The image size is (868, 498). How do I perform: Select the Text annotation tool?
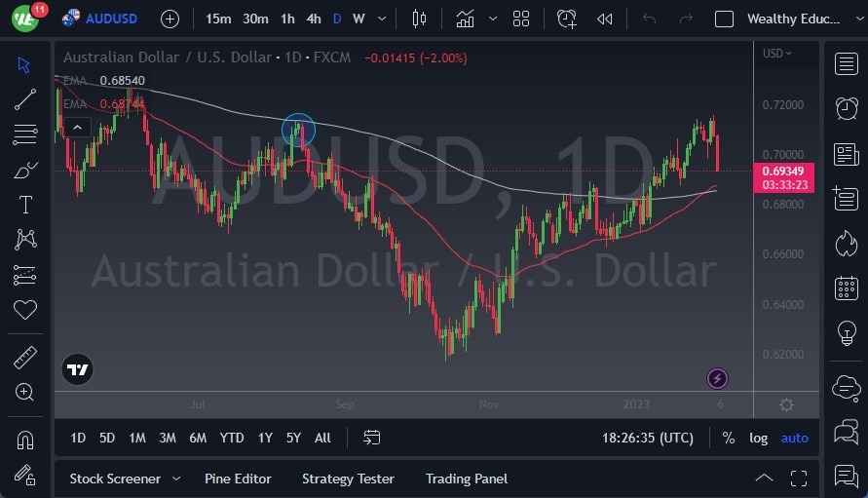[x=25, y=205]
